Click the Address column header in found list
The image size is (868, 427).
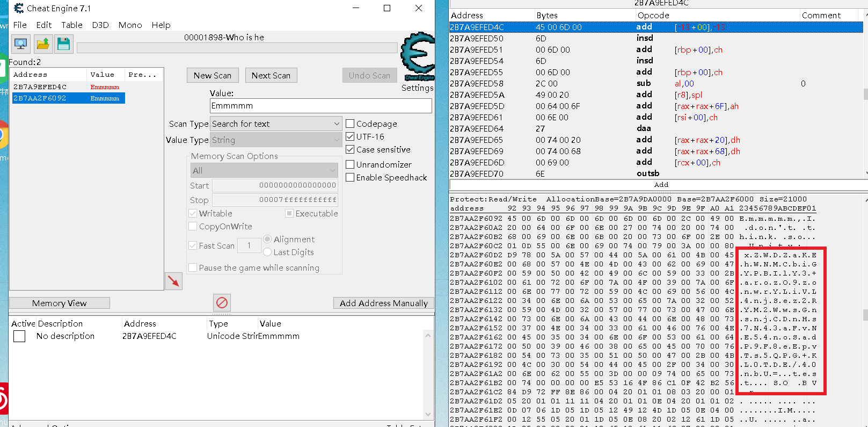coord(48,75)
